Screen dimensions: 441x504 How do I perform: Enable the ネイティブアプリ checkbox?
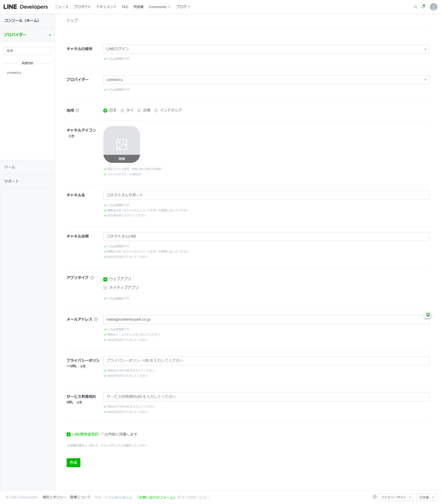point(105,287)
